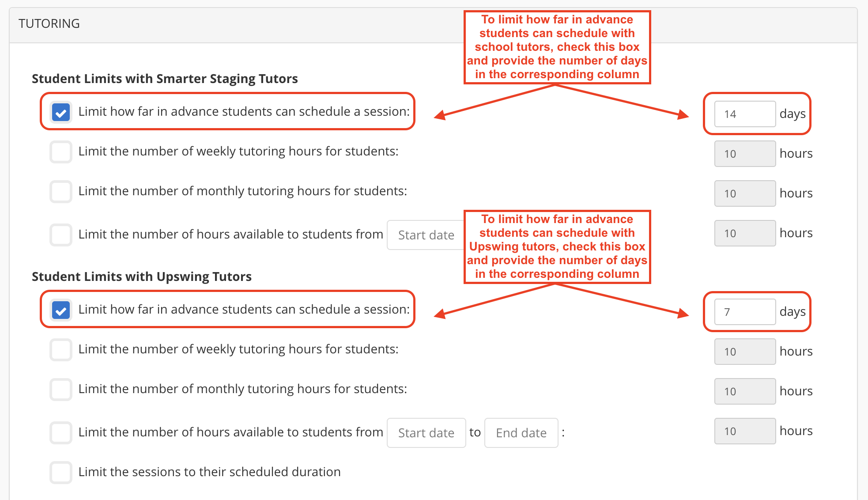
Task: Open Start date field under Smarter Staging Tutors
Action: tap(426, 235)
